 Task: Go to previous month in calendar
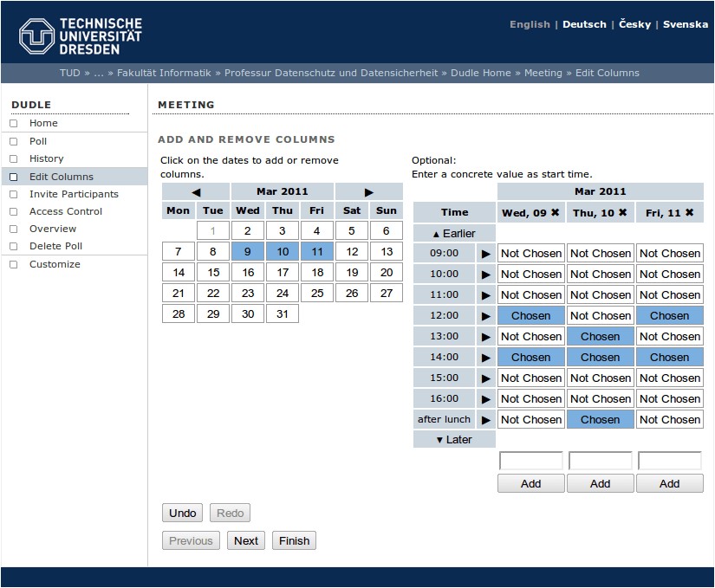point(196,191)
